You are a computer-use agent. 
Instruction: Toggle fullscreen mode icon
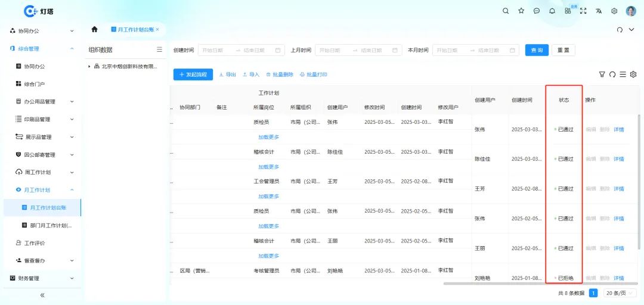coord(583,11)
